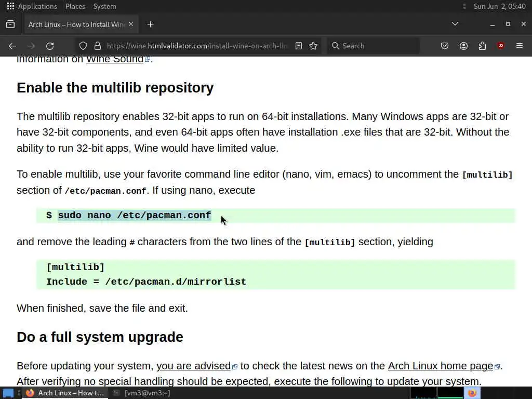Focus the URL address field
532x399 pixels.
coord(197,46)
